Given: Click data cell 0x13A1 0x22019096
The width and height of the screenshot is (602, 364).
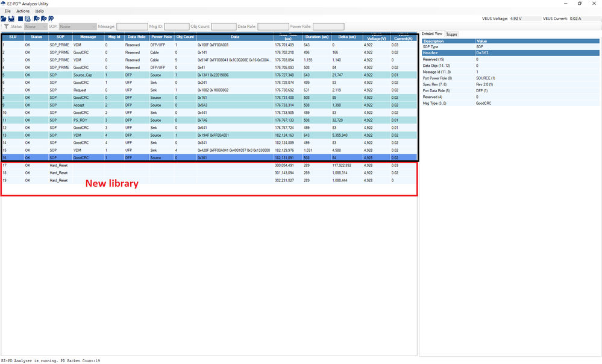Looking at the screenshot, I should 213,75.
